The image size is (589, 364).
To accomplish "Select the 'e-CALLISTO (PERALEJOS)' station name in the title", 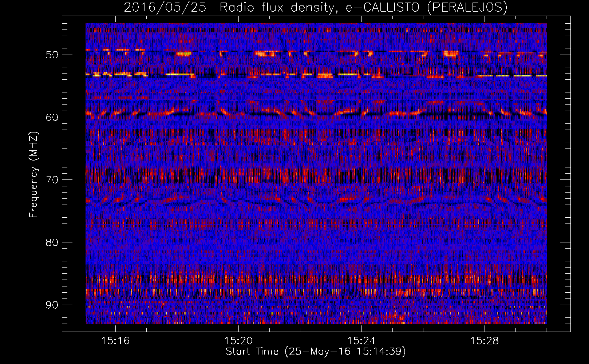I will (426, 8).
